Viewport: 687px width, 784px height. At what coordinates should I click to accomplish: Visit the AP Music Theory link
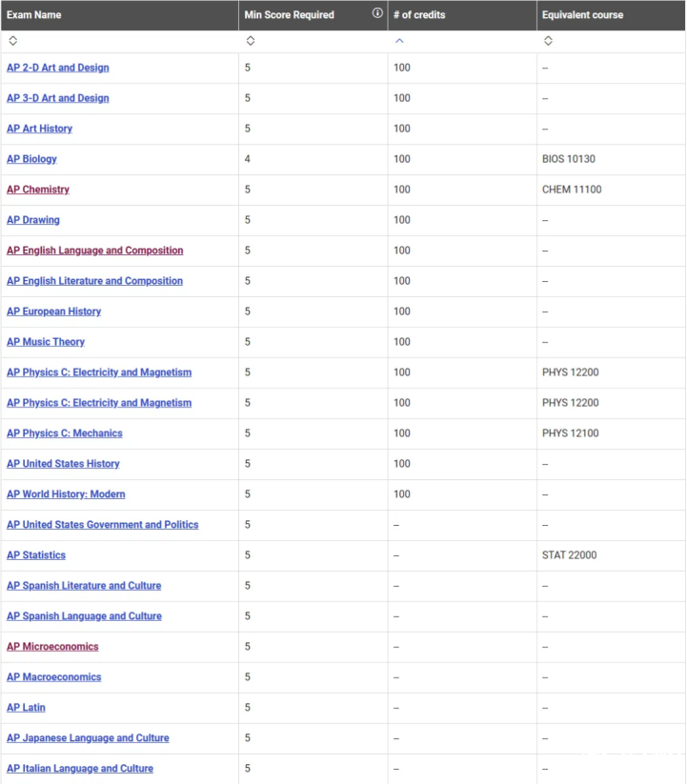pos(46,342)
